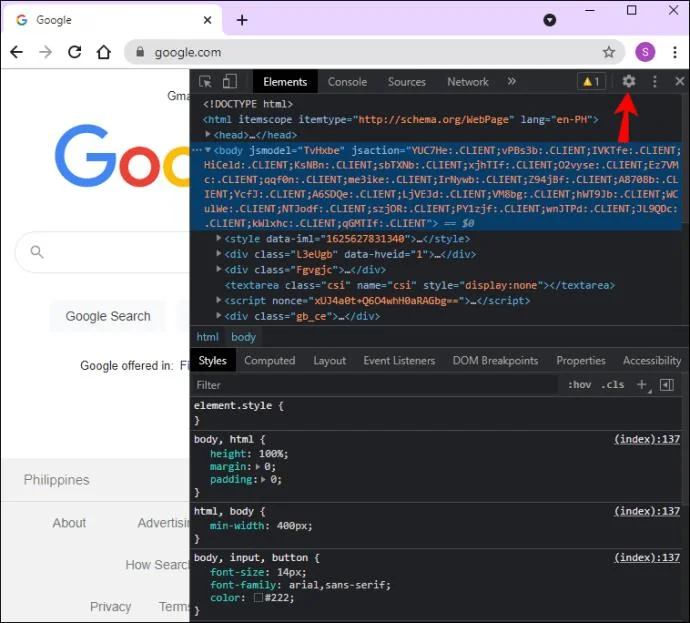Switch to the Network tab
This screenshot has height=623, width=690.
pos(468,82)
